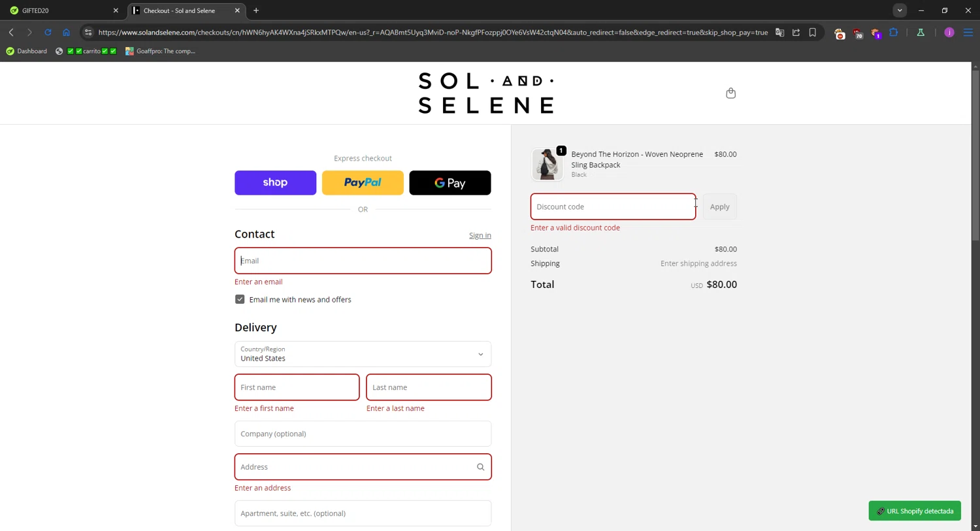Open the Goaffpro bookmark

tap(160, 51)
